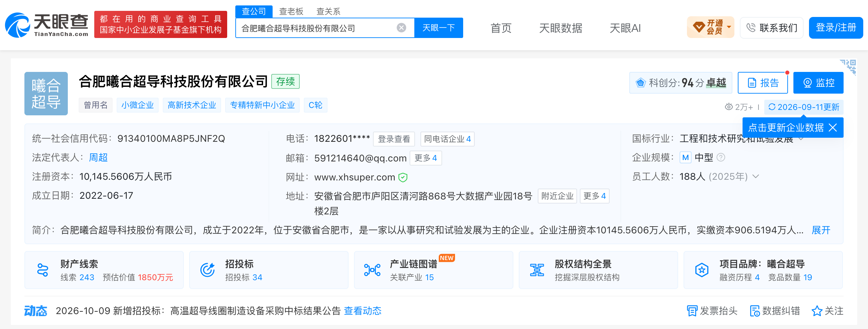Switch to the 查老板 tab

point(291,12)
